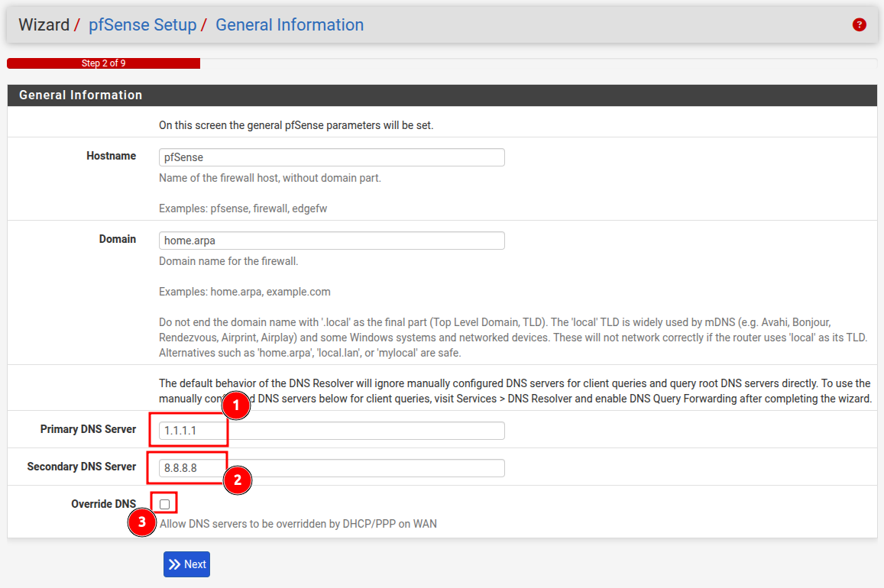Image resolution: width=884 pixels, height=588 pixels.
Task: Click the double-chevron icon on Next button
Action: pyautogui.click(x=174, y=564)
